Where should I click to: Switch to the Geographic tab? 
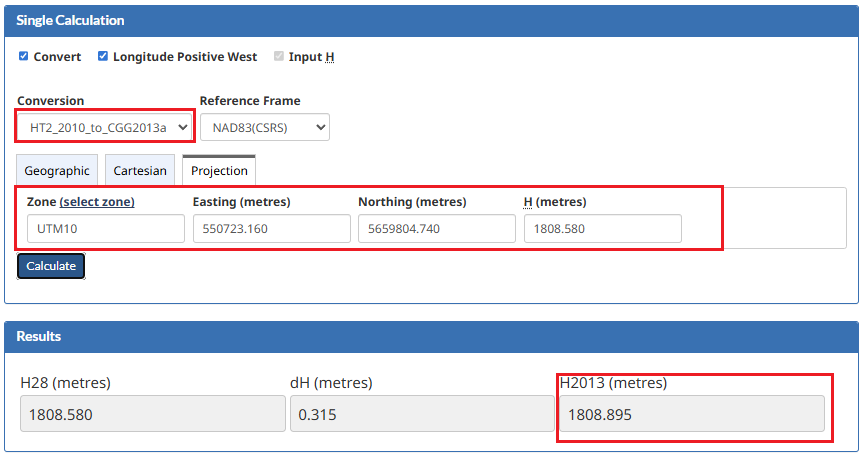57,171
